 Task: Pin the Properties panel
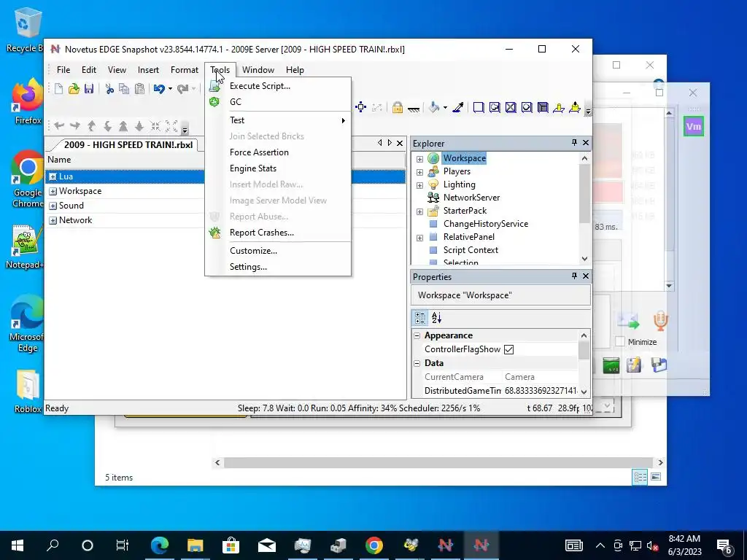[x=574, y=276]
